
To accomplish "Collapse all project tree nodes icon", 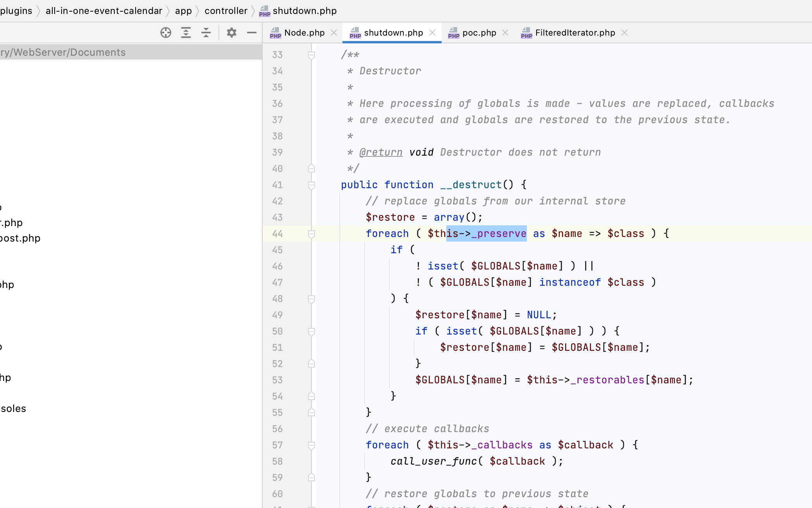I will point(206,33).
